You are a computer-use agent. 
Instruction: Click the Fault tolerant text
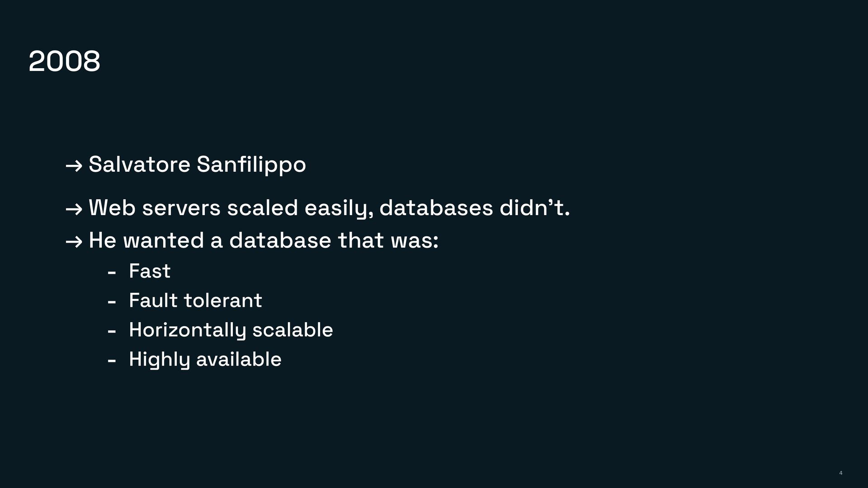point(195,300)
